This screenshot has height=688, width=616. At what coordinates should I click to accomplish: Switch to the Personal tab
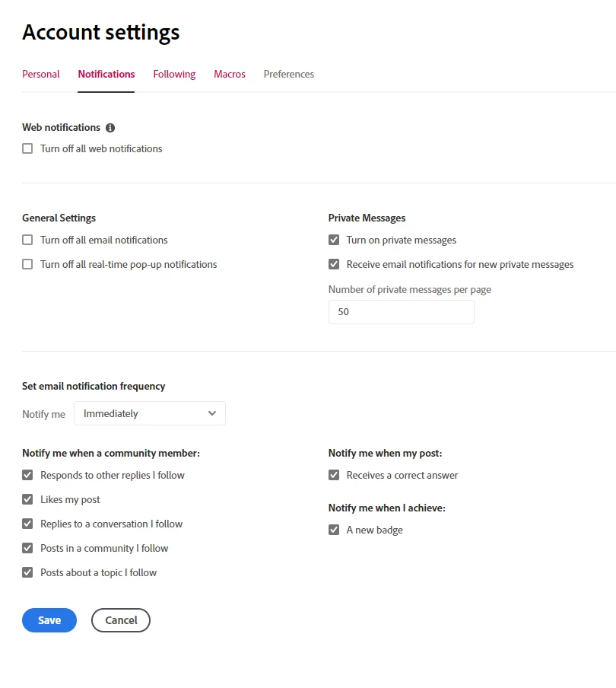click(x=41, y=75)
